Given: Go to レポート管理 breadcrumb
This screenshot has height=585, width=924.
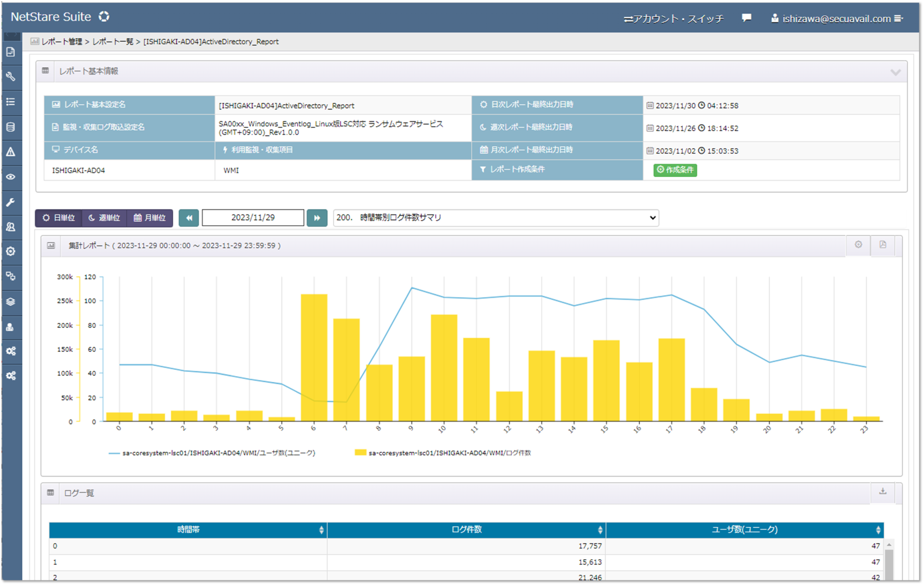Looking at the screenshot, I should 62,42.
